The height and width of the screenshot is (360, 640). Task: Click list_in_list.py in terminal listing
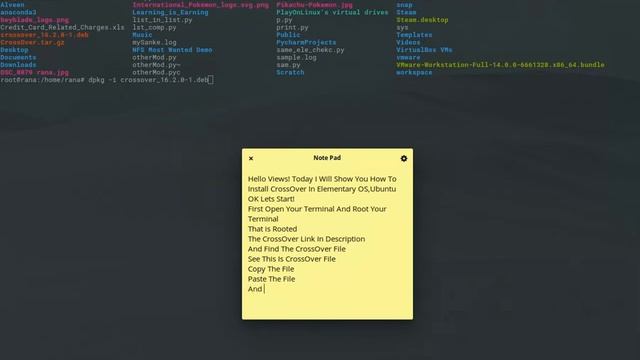click(162, 20)
